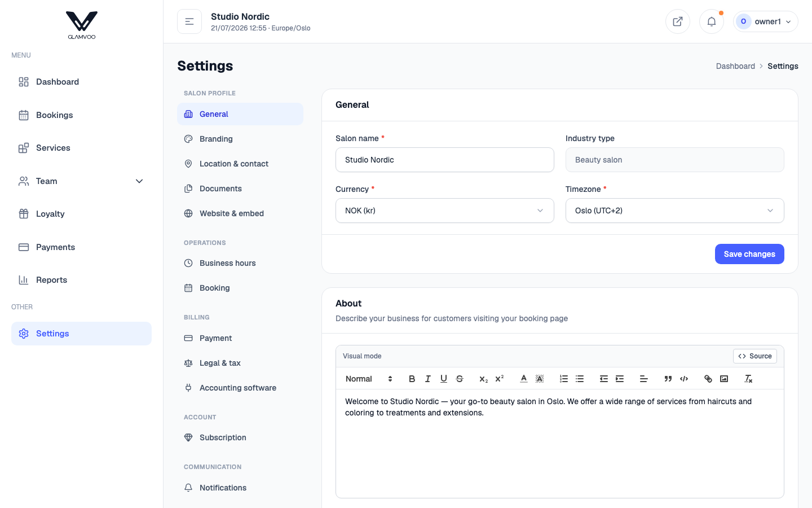Image resolution: width=812 pixels, height=508 pixels.
Task: Collapse the sidebar with hamburger button
Action: (x=189, y=21)
